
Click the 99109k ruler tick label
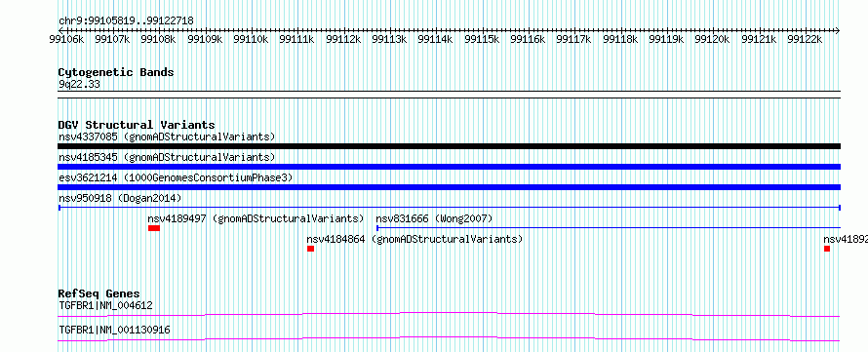(205, 39)
